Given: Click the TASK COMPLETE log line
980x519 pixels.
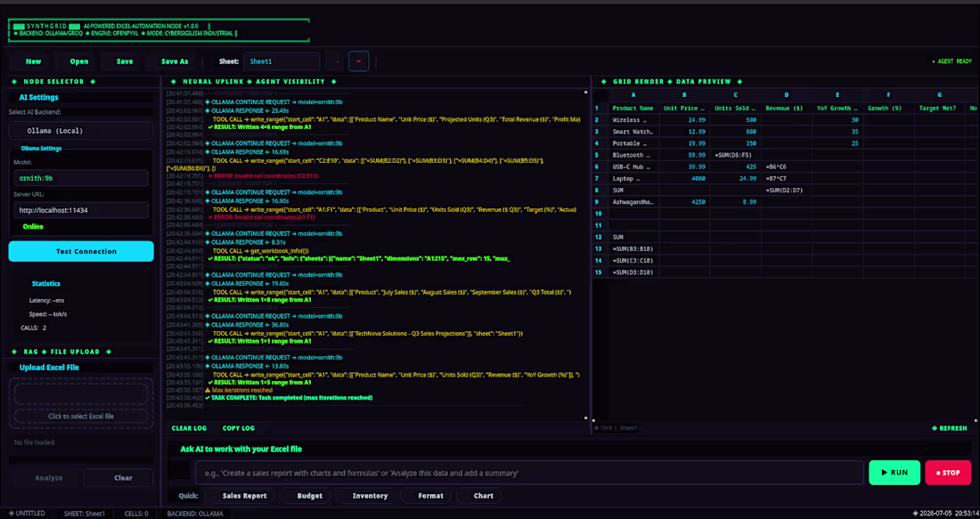Looking at the screenshot, I should [x=289, y=397].
